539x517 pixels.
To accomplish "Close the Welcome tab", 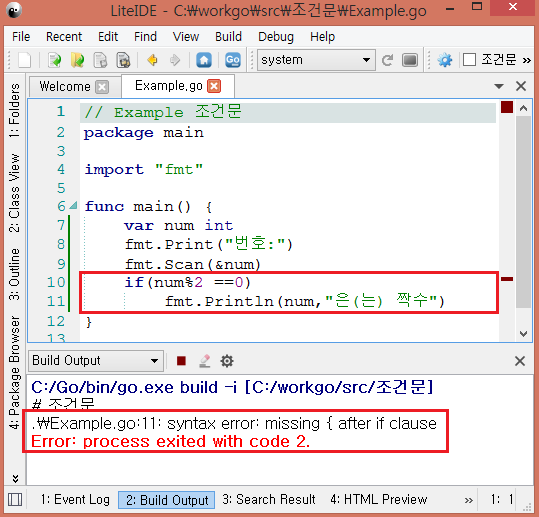I will point(102,87).
